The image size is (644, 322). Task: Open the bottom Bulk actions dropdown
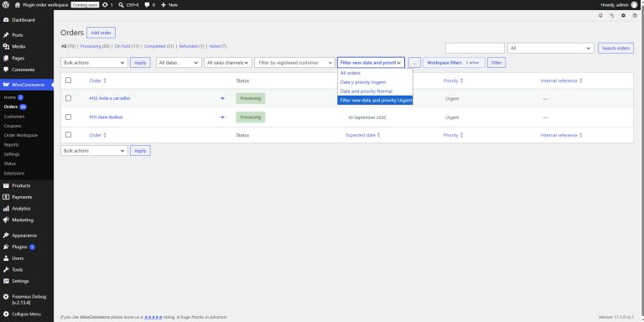coord(95,150)
